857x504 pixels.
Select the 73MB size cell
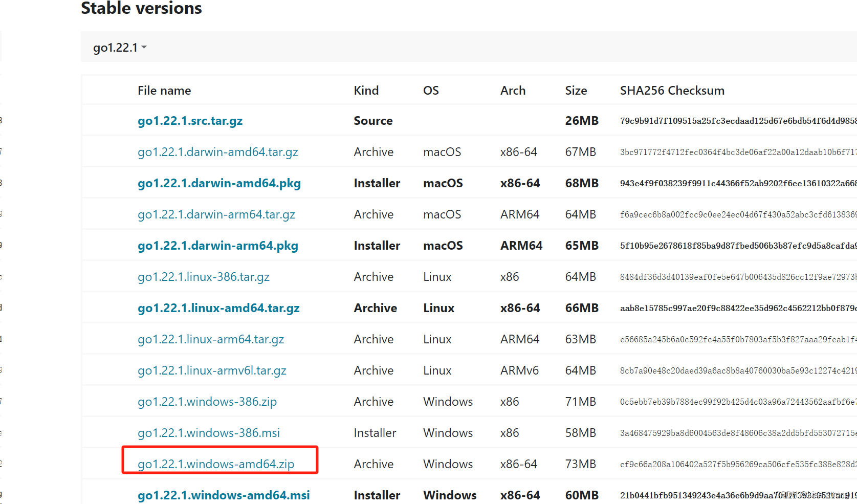tap(580, 464)
